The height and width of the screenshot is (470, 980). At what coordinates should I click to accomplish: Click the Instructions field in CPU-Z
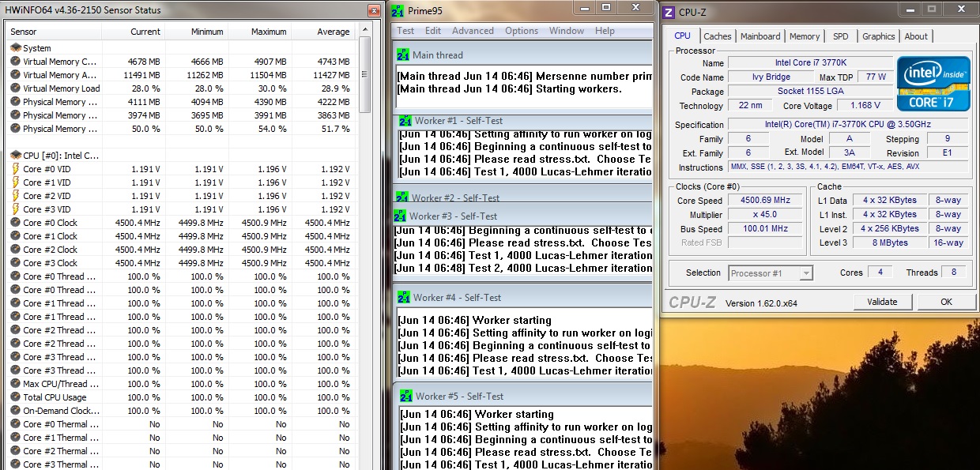point(850,167)
